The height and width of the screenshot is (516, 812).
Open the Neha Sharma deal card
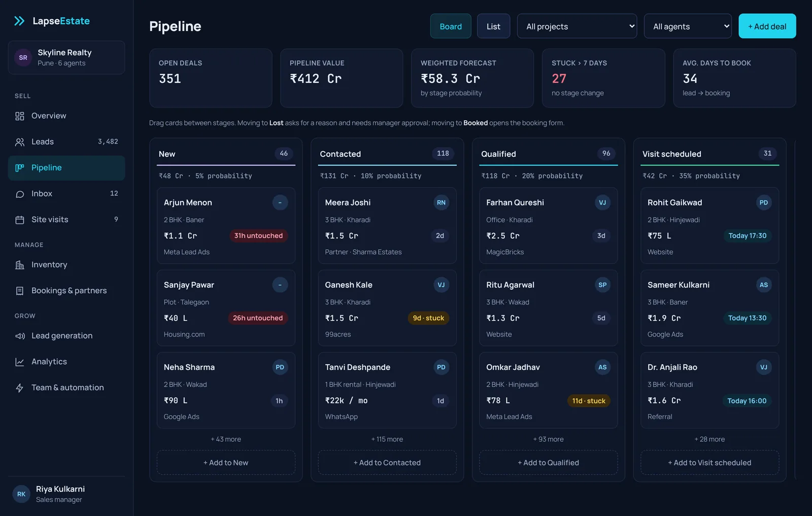tap(226, 391)
